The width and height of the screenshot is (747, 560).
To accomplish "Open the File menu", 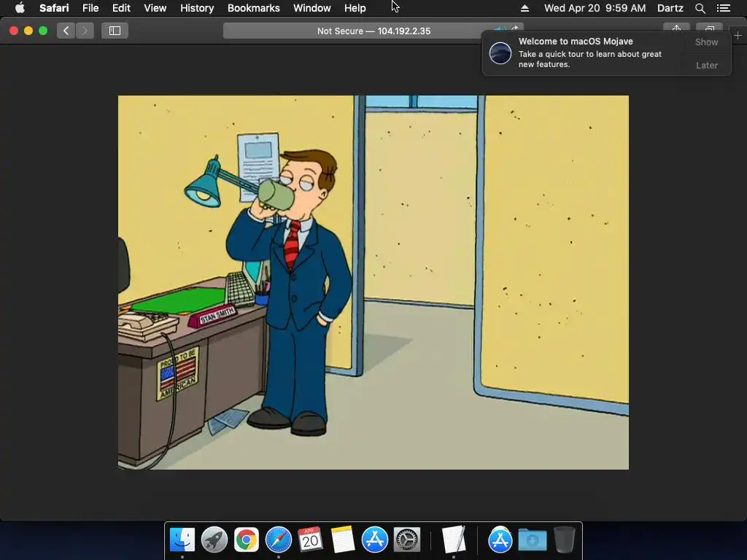I will pos(90,8).
